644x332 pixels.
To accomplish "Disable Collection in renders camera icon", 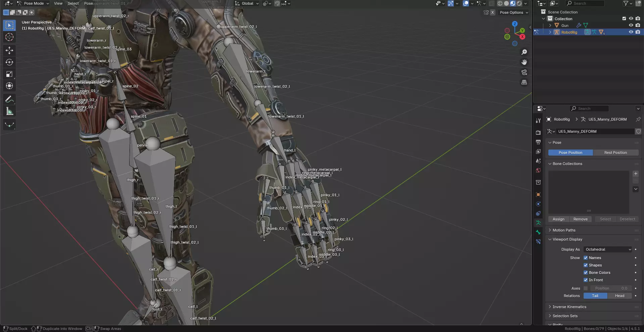I will click(x=638, y=19).
